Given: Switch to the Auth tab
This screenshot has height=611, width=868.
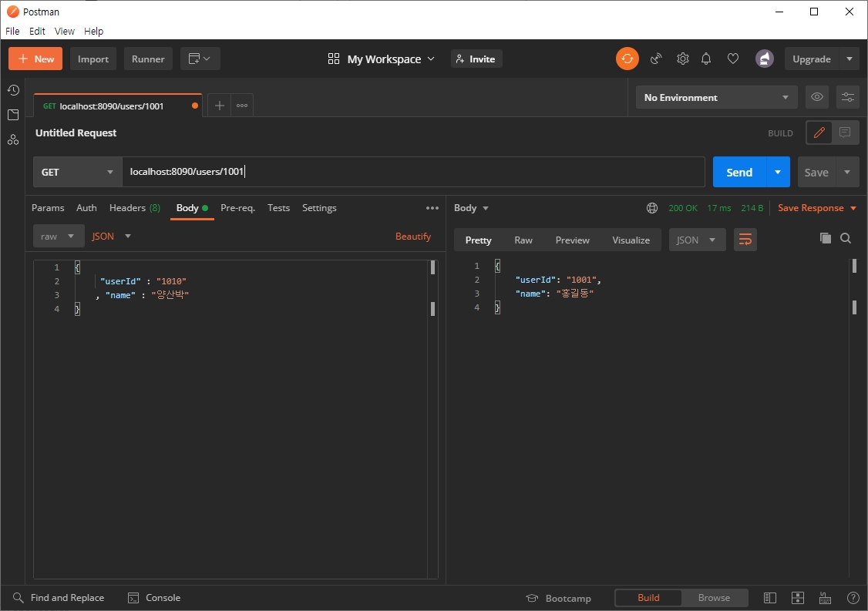Looking at the screenshot, I should (x=86, y=208).
